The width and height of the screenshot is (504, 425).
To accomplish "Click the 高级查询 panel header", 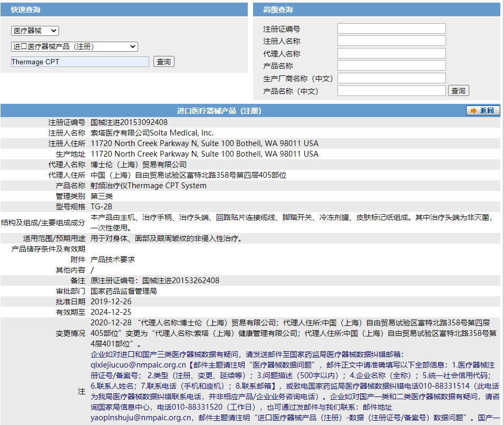I will coord(376,9).
